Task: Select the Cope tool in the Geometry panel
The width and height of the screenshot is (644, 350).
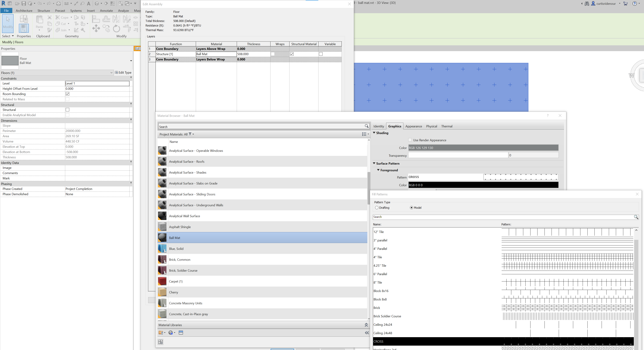Action: click(x=62, y=17)
